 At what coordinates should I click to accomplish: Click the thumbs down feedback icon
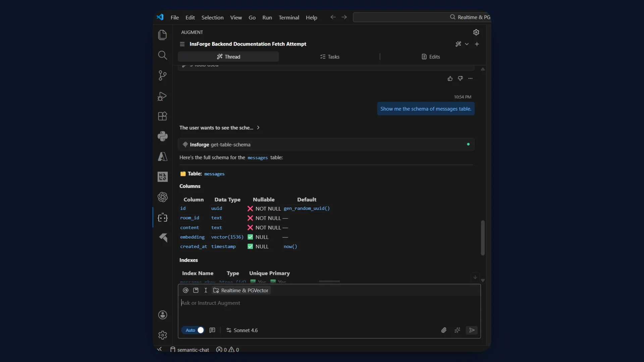460,78
